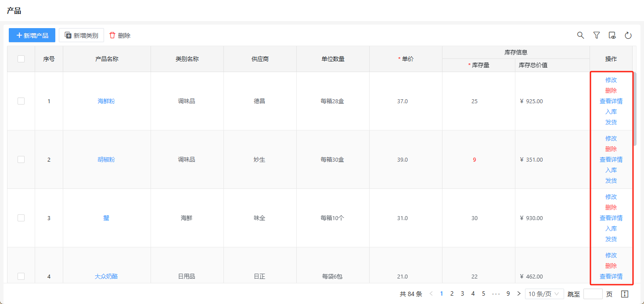Click the red trash 删除 toolbar button
This screenshot has width=644, height=304.
(x=120, y=35)
